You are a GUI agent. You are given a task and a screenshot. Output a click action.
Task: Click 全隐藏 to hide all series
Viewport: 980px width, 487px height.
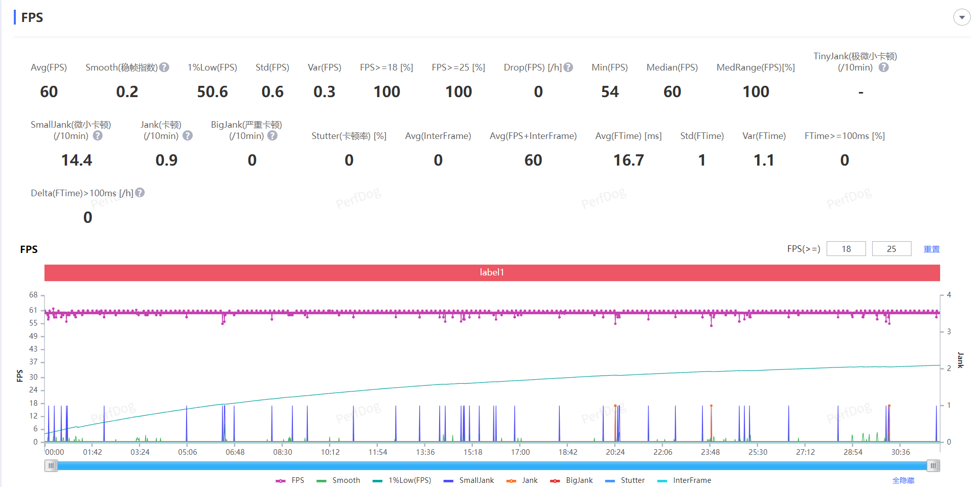click(x=903, y=480)
